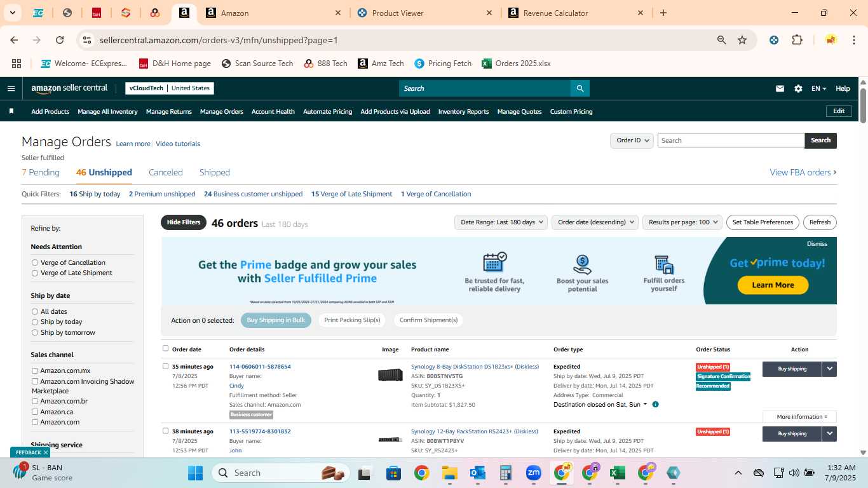
Task: Select the Ship by today radio button
Action: click(35, 322)
